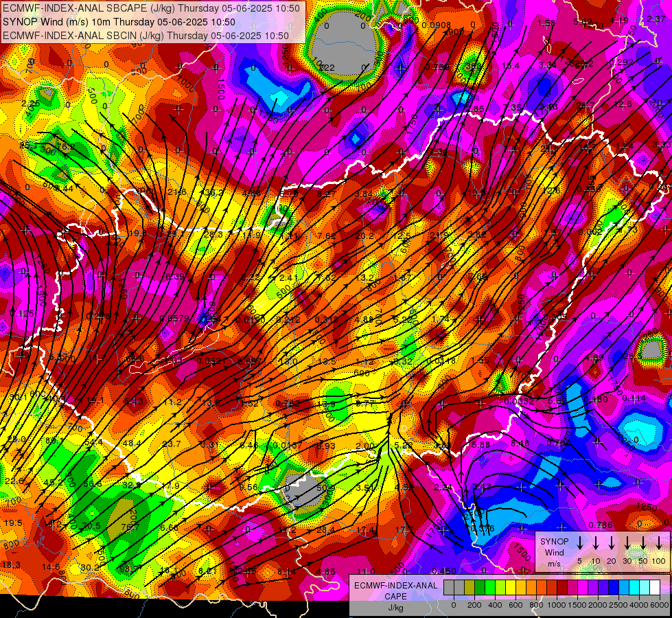Click the wind arrow above the 10 label
The image size is (672, 618).
595,543
